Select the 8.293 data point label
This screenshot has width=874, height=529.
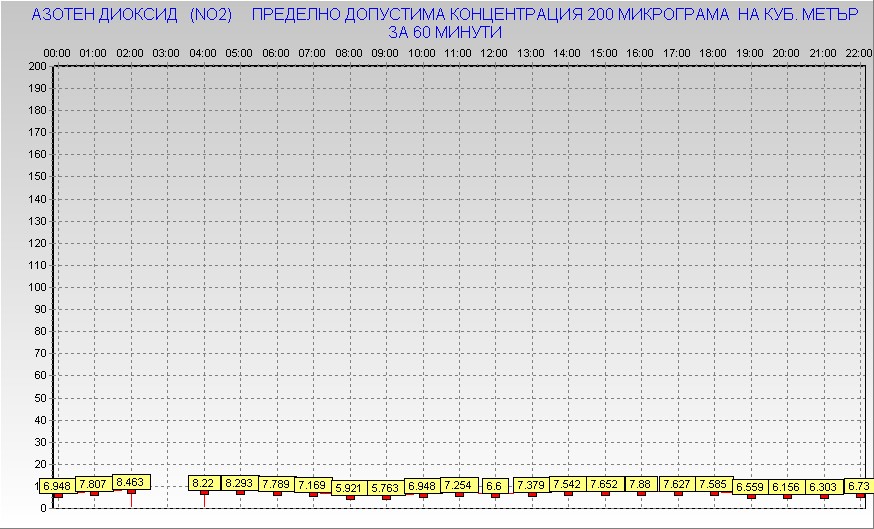click(240, 483)
